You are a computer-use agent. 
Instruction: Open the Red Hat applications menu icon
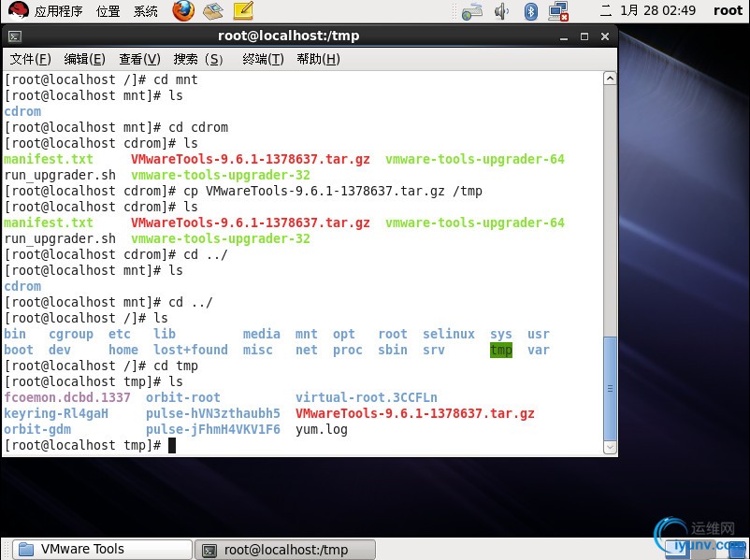(18, 10)
